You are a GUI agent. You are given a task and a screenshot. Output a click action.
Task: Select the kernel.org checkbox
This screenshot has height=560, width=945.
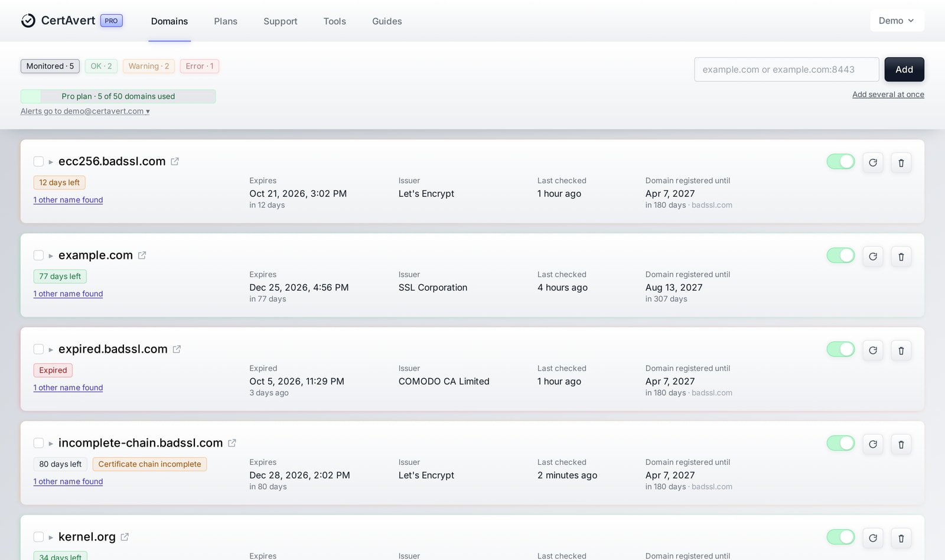pos(38,537)
